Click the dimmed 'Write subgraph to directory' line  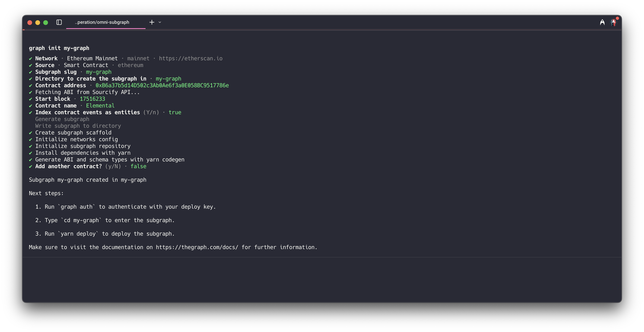point(78,126)
